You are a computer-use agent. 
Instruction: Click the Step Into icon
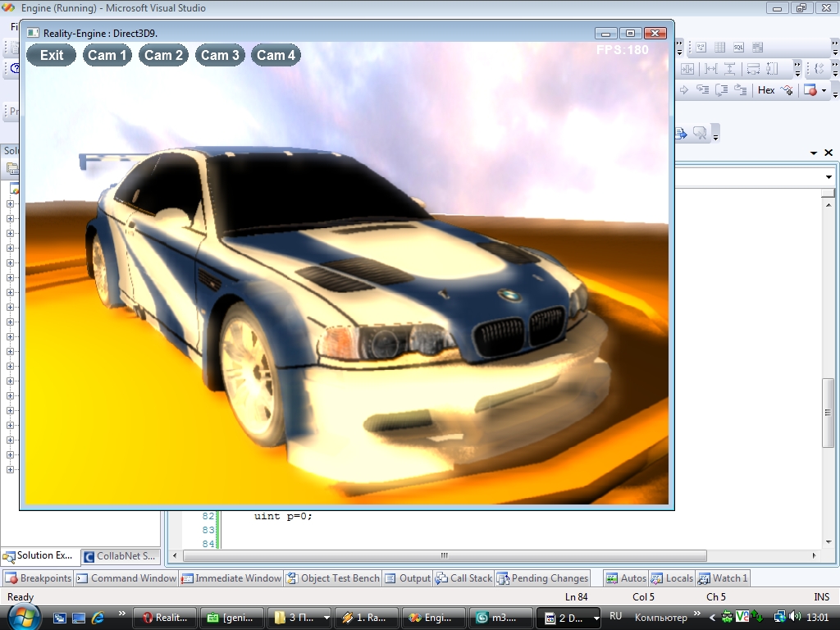click(x=703, y=90)
